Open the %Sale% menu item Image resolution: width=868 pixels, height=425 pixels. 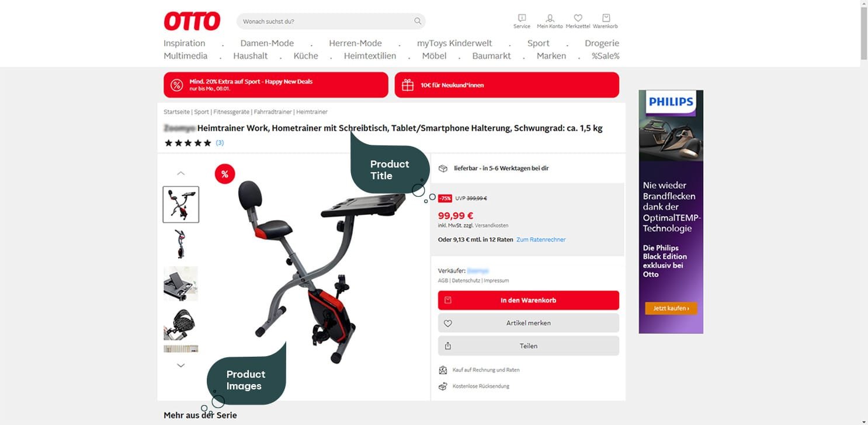(605, 56)
